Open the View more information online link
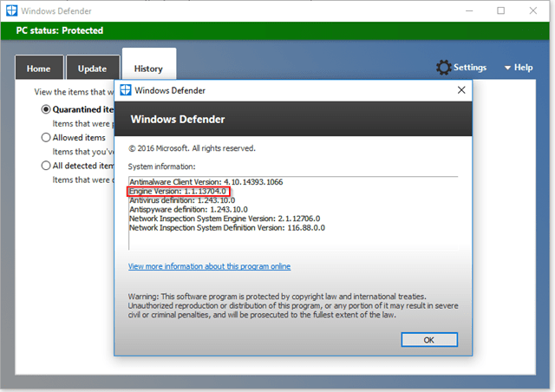This screenshot has height=392, width=555. (x=209, y=266)
